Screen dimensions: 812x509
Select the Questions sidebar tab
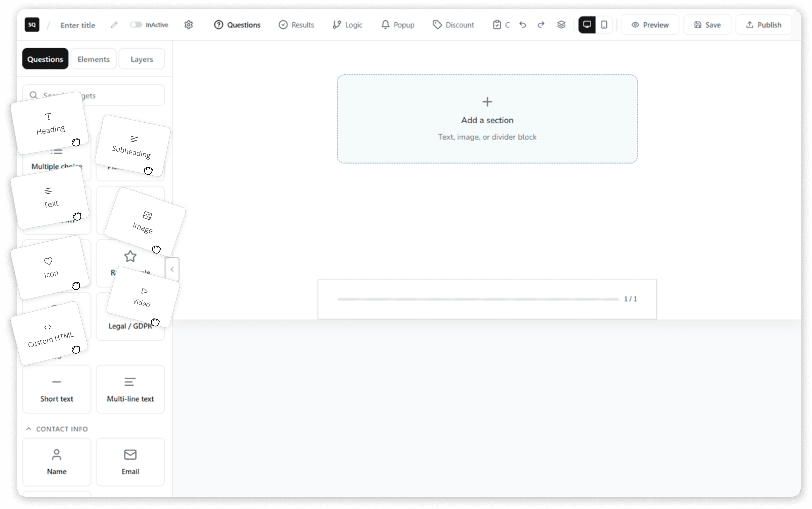[45, 59]
